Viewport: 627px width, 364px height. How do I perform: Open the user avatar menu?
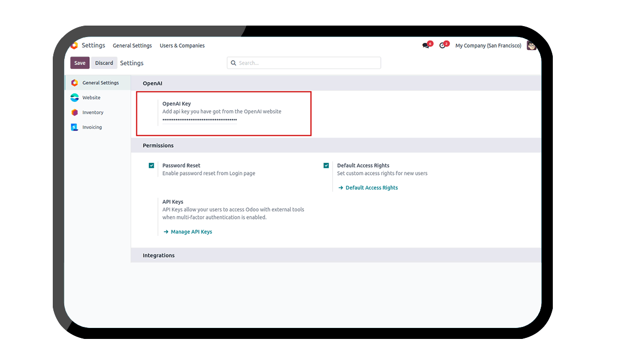531,45
